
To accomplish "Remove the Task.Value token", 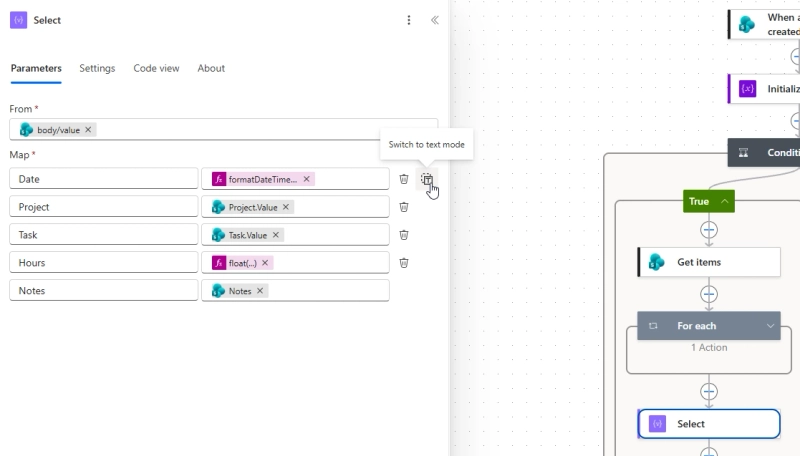I will coord(276,235).
